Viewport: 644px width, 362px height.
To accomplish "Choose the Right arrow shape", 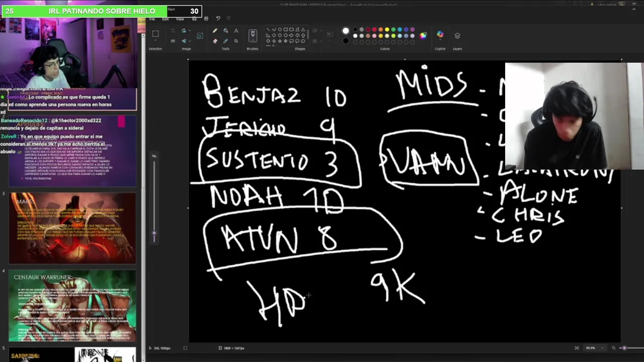I will (x=291, y=35).
